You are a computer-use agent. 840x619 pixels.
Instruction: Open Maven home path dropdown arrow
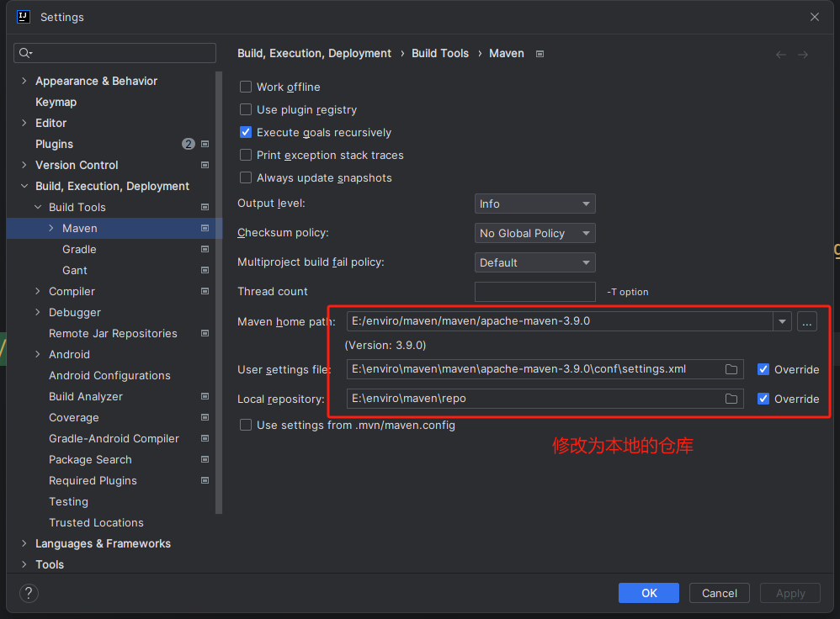pyautogui.click(x=782, y=321)
